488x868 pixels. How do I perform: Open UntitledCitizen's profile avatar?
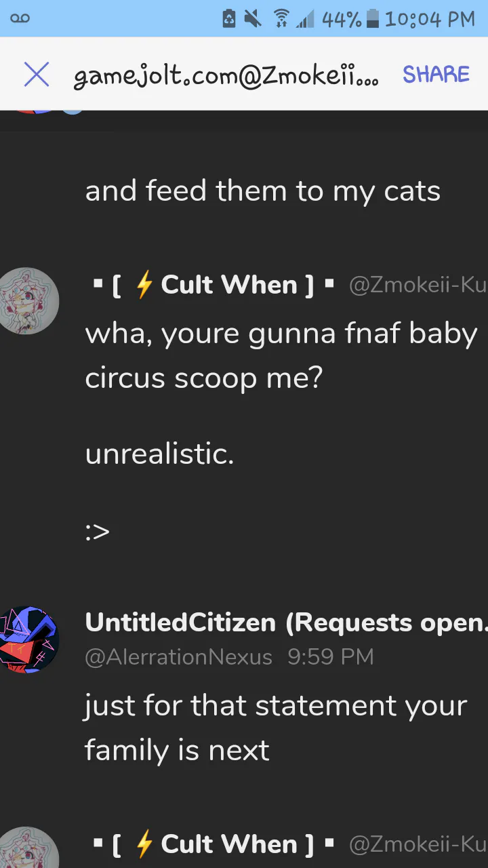28,639
